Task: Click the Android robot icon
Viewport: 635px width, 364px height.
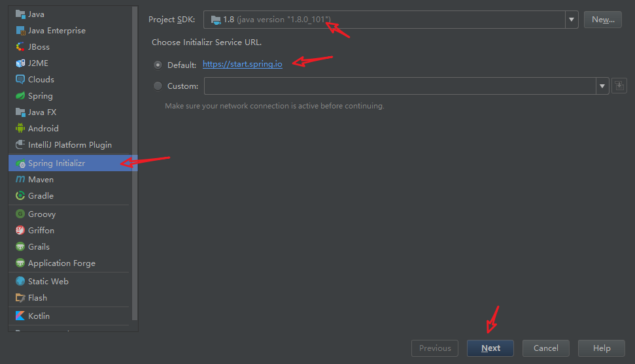Action: click(20, 128)
